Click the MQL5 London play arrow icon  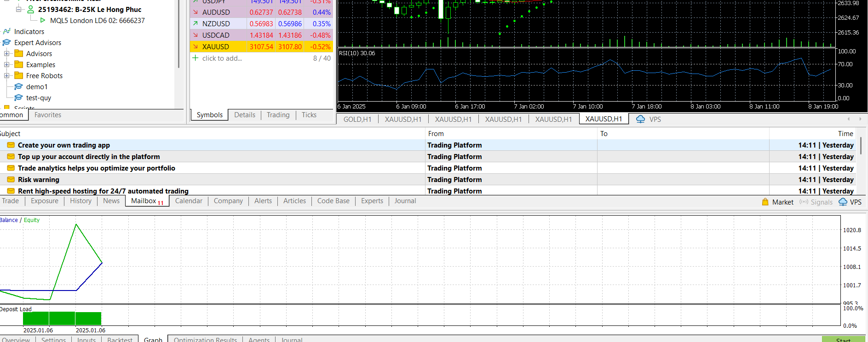click(x=43, y=20)
